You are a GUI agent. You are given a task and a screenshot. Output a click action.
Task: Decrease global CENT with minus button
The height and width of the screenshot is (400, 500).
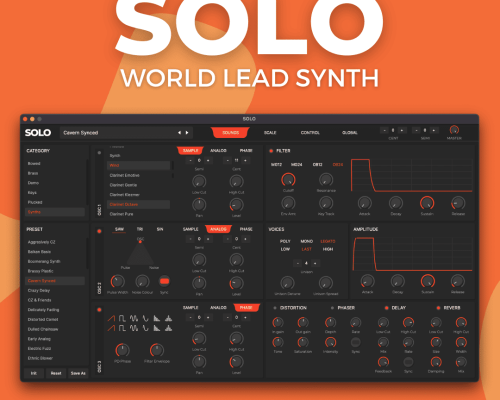point(384,130)
